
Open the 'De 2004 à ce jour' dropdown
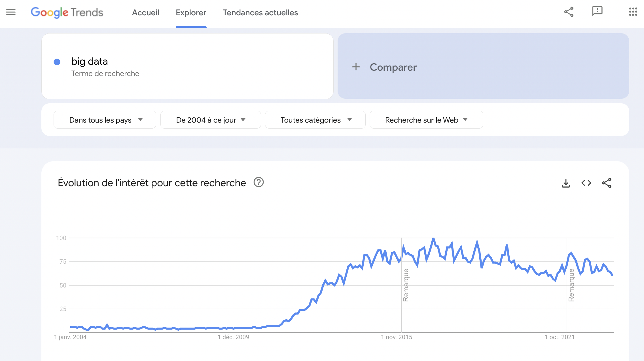tap(210, 120)
